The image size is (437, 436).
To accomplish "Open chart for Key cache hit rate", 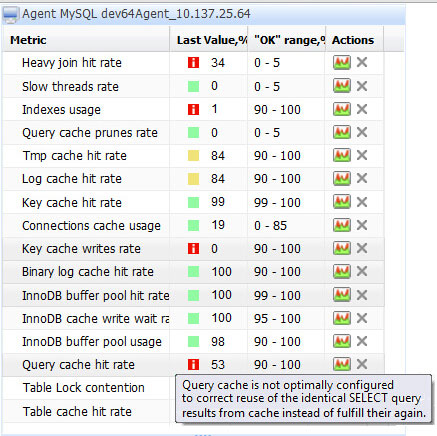I will coord(342,202).
